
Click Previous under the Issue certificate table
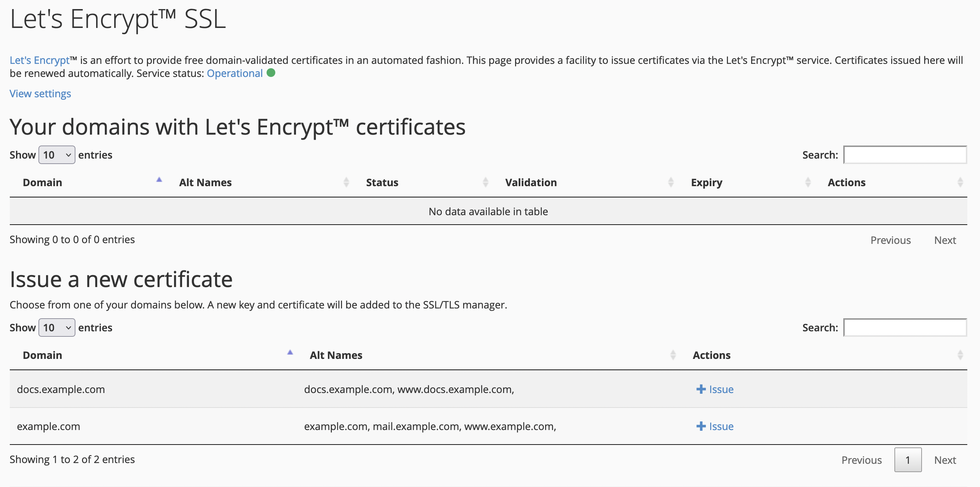[861, 460]
